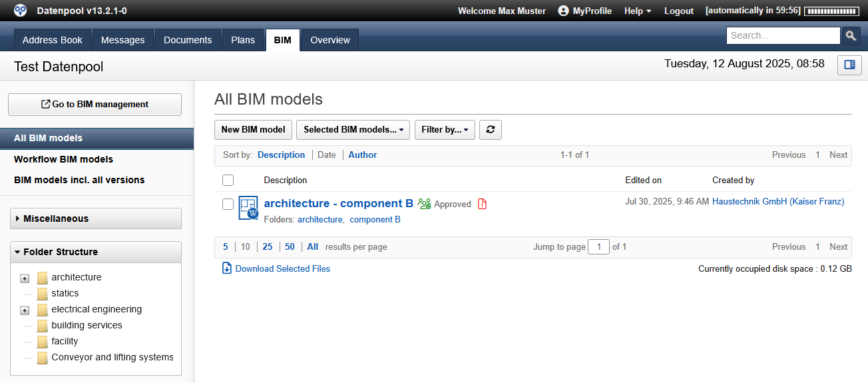The image size is (868, 383).
Task: Click the external link icon in BIM management button
Action: [46, 104]
